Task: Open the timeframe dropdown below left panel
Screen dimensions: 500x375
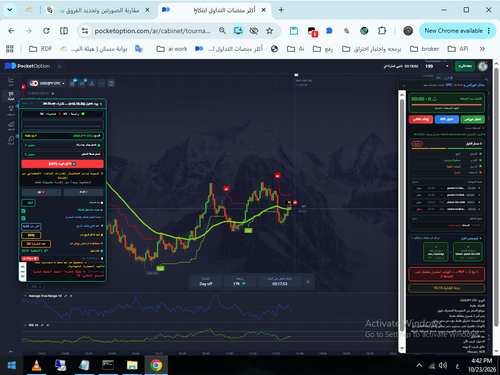Action: [x=36, y=287]
